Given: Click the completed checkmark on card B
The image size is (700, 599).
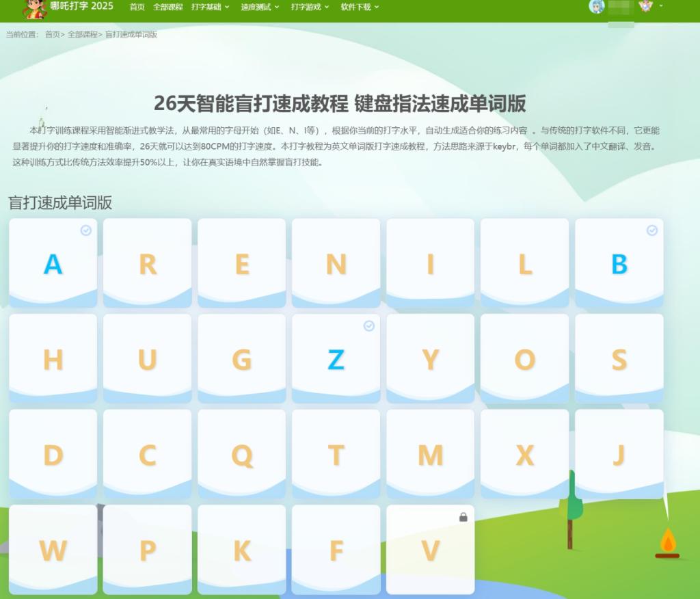Looking at the screenshot, I should [652, 230].
